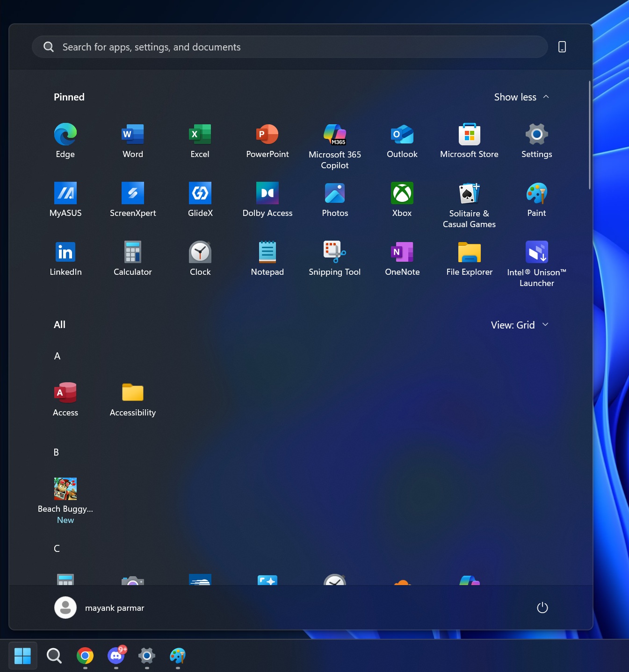Open the Microsoft Store app
This screenshot has width=629, height=672.
tap(470, 141)
